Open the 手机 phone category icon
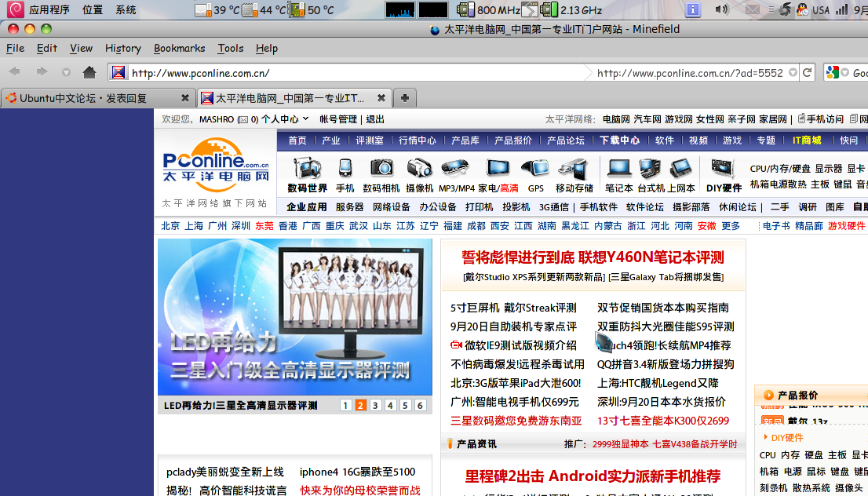Image resolution: width=868 pixels, height=496 pixels. coord(345,168)
